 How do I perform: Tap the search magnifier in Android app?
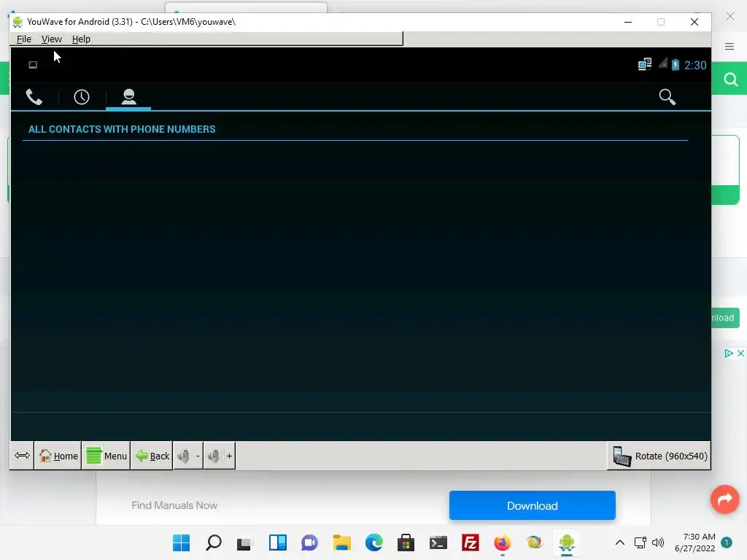[x=667, y=97]
